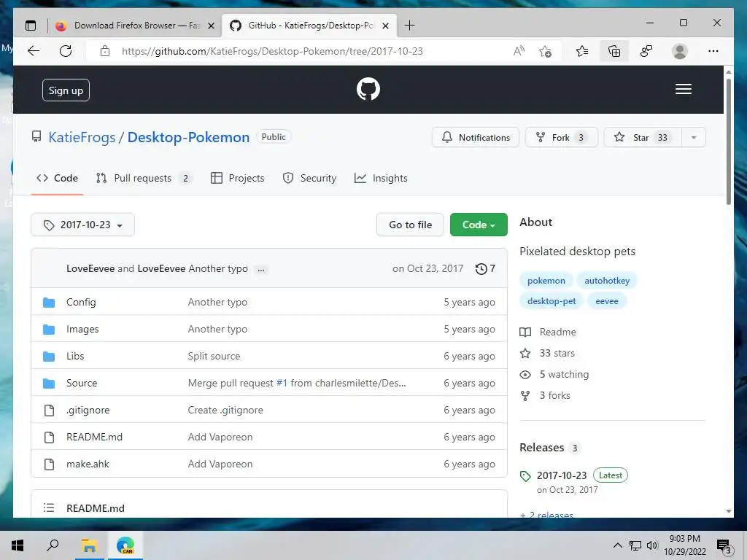This screenshot has height=560, width=747.
Task: Click the Config folder icon
Action: (49, 303)
